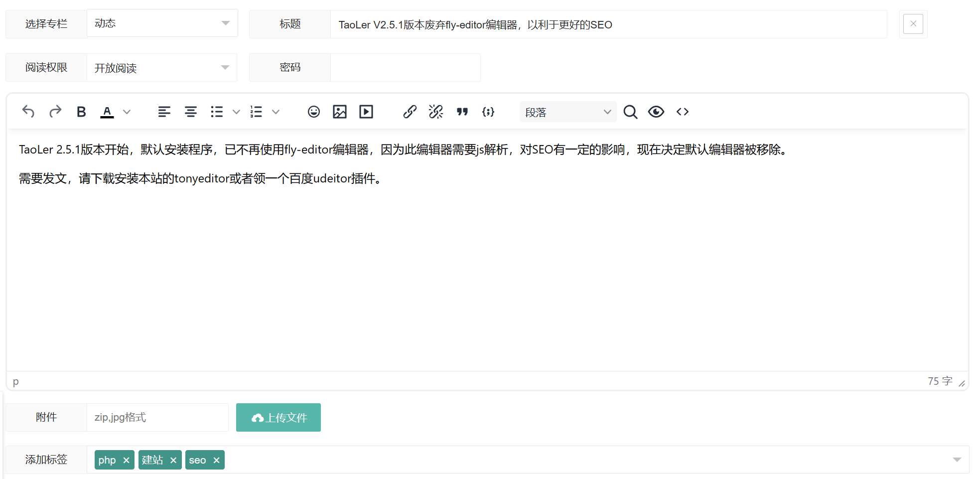The width and height of the screenshot is (980, 479).
Task: Click the p element path in status bar
Action: coord(16,381)
